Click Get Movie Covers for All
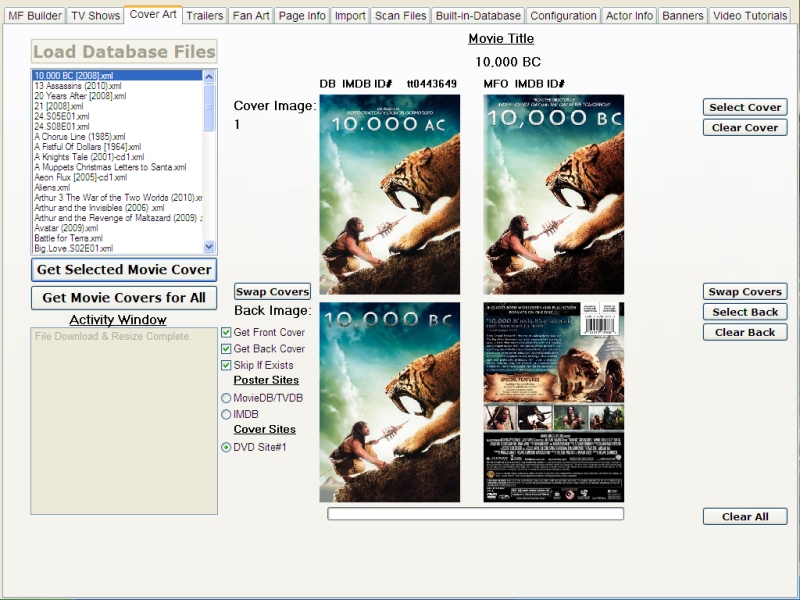 pyautogui.click(x=124, y=297)
